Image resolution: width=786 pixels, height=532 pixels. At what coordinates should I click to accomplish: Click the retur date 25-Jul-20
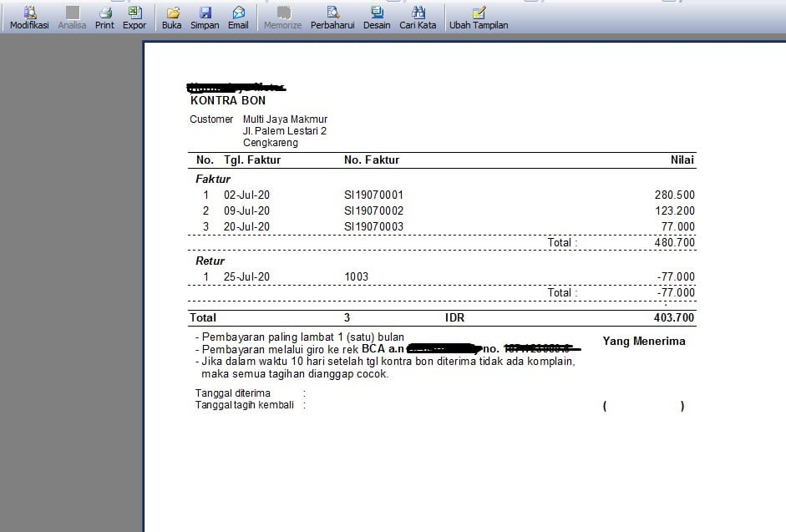[x=246, y=276]
